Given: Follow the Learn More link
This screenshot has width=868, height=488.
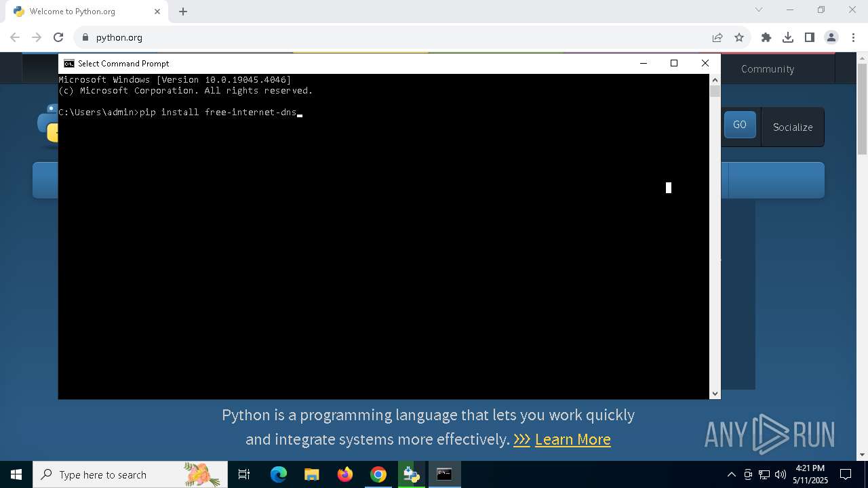Looking at the screenshot, I should (573, 439).
